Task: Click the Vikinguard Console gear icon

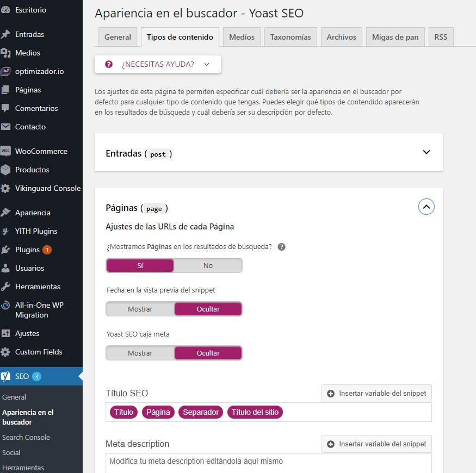Action: tap(5, 188)
